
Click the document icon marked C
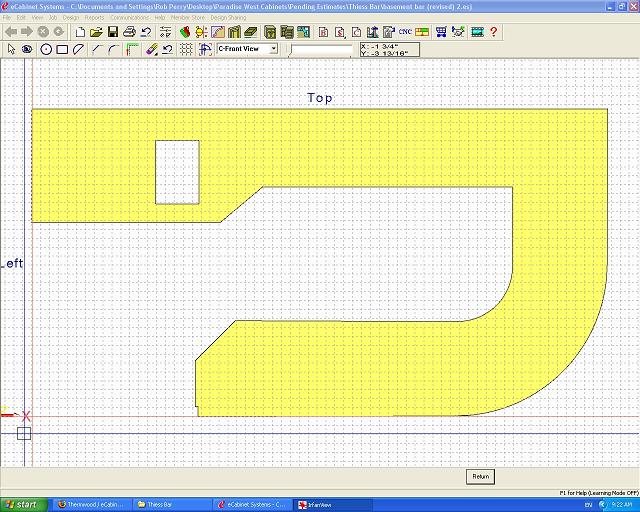[x=356, y=32]
